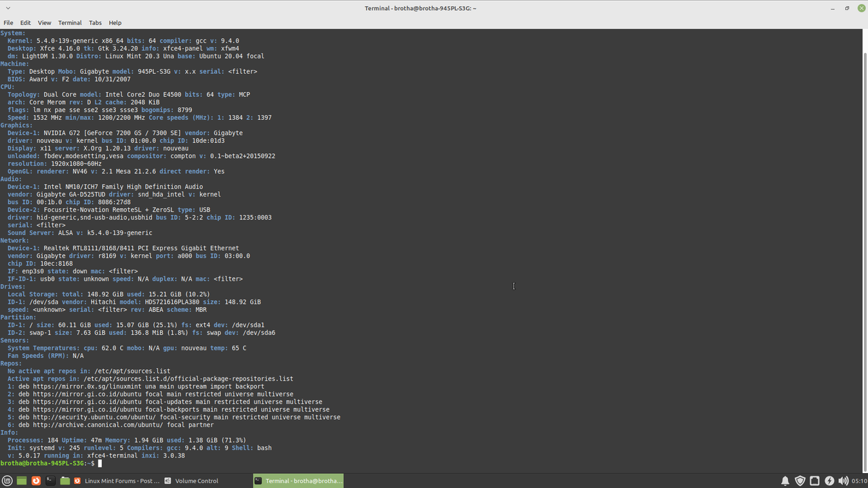Open the Linux Mint application menu
Screen dimensions: 868x488
point(7,481)
